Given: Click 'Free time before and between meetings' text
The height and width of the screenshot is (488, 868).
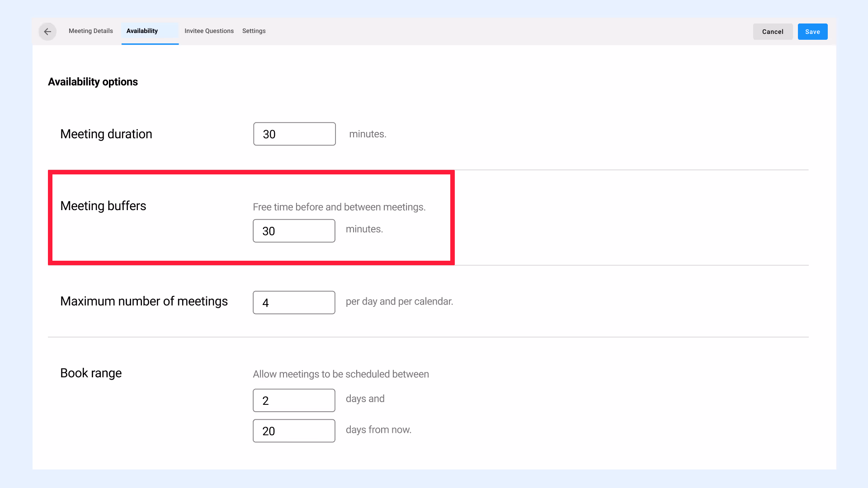Looking at the screenshot, I should pyautogui.click(x=339, y=207).
